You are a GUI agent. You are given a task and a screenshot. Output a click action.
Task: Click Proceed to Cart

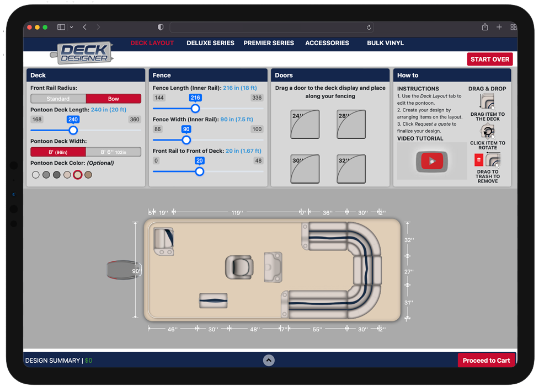[486, 361]
